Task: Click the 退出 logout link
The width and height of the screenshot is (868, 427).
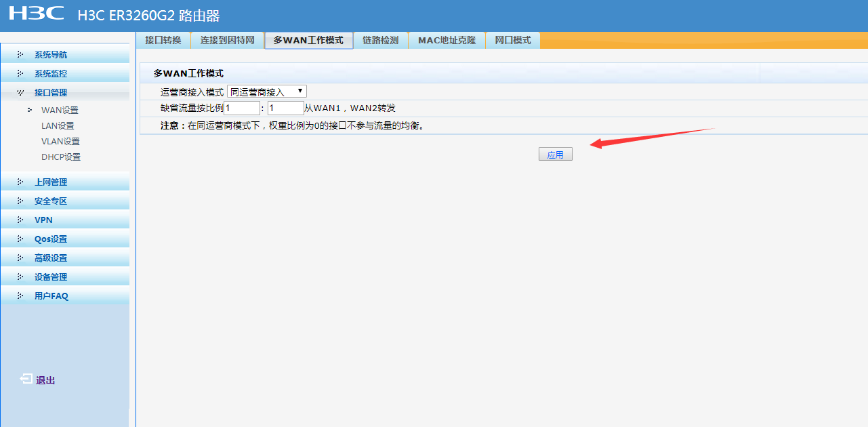Action: [45, 380]
